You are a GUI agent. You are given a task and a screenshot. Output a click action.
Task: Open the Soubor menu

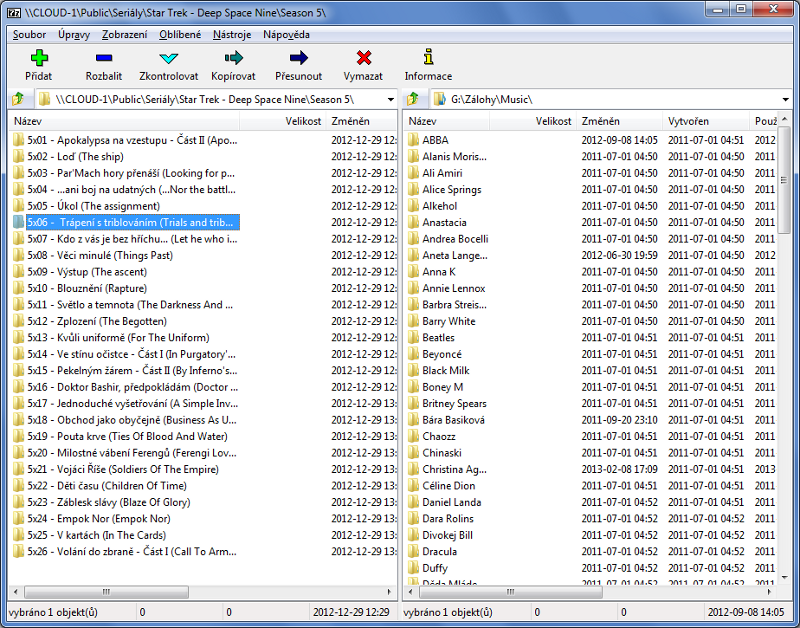point(29,34)
